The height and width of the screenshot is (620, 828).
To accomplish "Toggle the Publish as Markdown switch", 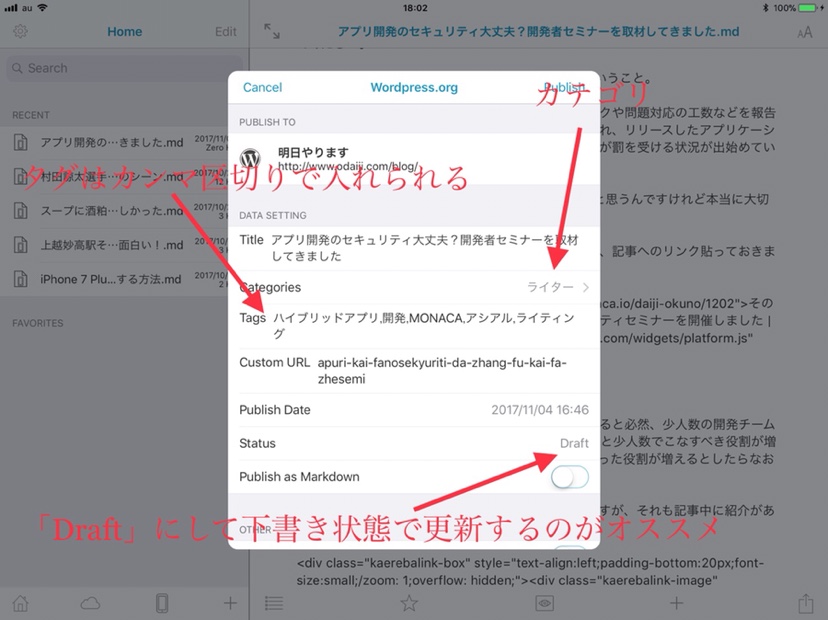I will point(569,477).
